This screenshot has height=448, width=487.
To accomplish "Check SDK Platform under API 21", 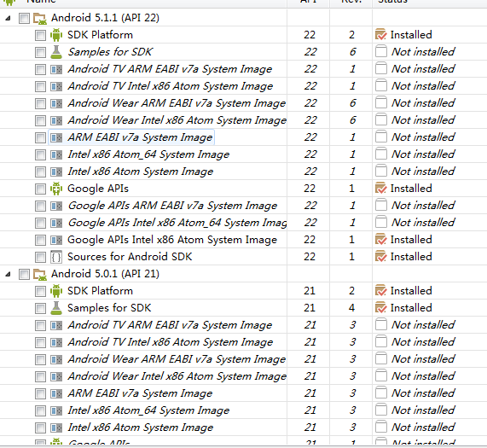I will point(40,291).
